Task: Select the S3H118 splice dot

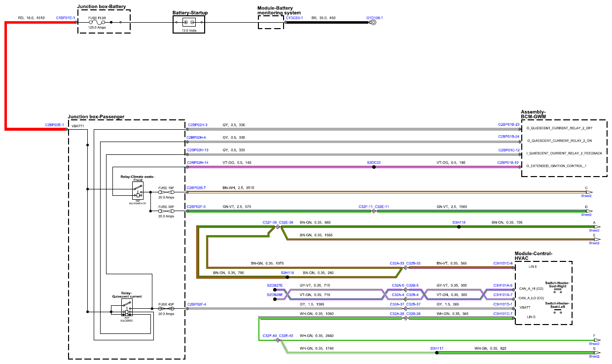Action: pyautogui.click(x=459, y=227)
